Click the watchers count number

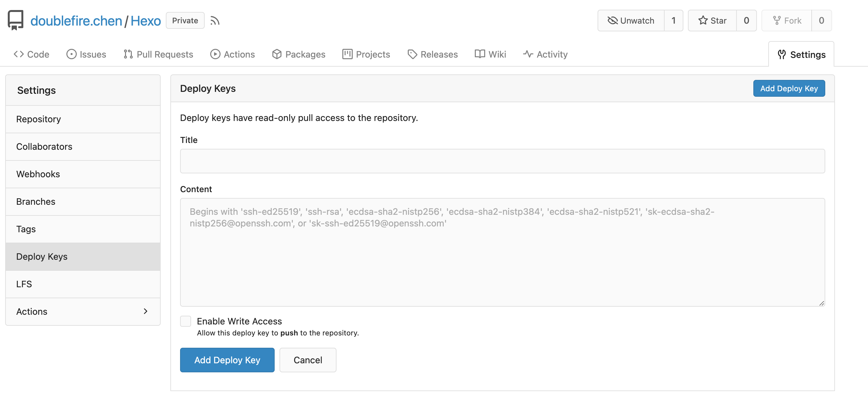(x=673, y=21)
